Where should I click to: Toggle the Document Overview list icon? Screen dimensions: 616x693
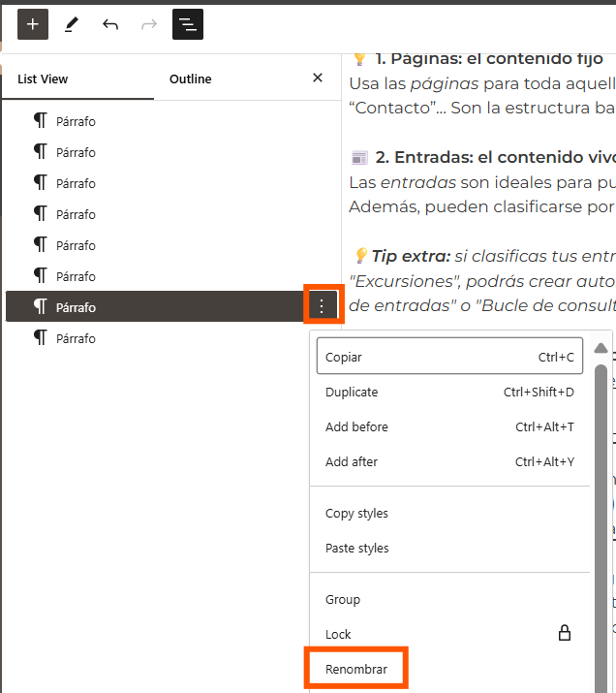tap(188, 24)
